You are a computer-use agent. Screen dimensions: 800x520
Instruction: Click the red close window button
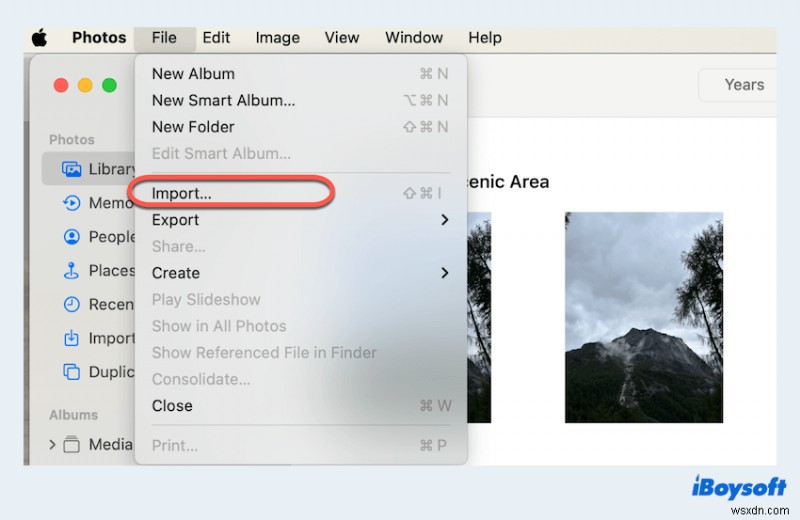click(61, 85)
